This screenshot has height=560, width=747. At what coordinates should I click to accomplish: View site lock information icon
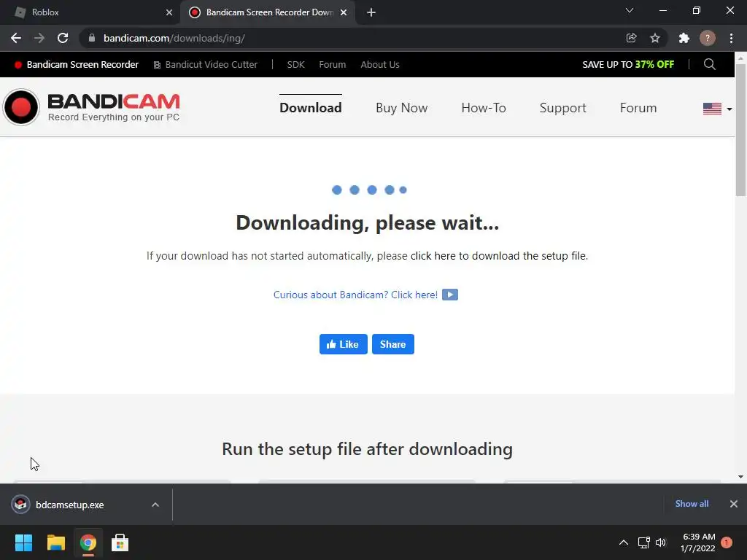pos(92,38)
